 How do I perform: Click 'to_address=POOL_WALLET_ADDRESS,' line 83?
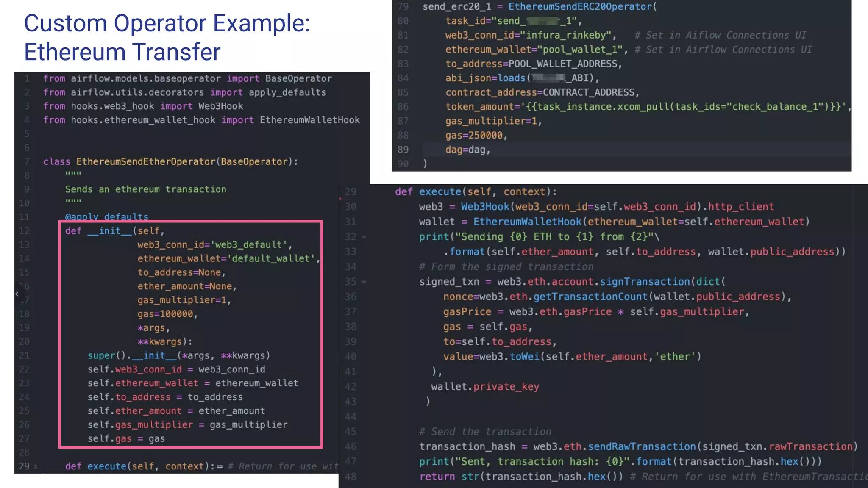click(x=534, y=64)
